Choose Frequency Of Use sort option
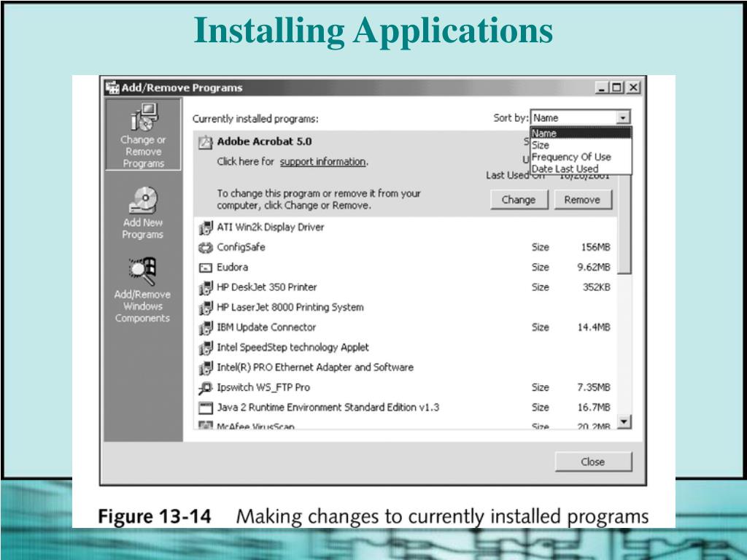747x560 pixels. (581, 157)
